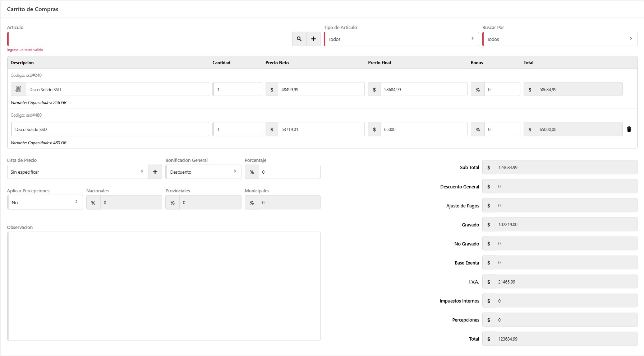Expand the Lista de Precio selector

point(77,172)
